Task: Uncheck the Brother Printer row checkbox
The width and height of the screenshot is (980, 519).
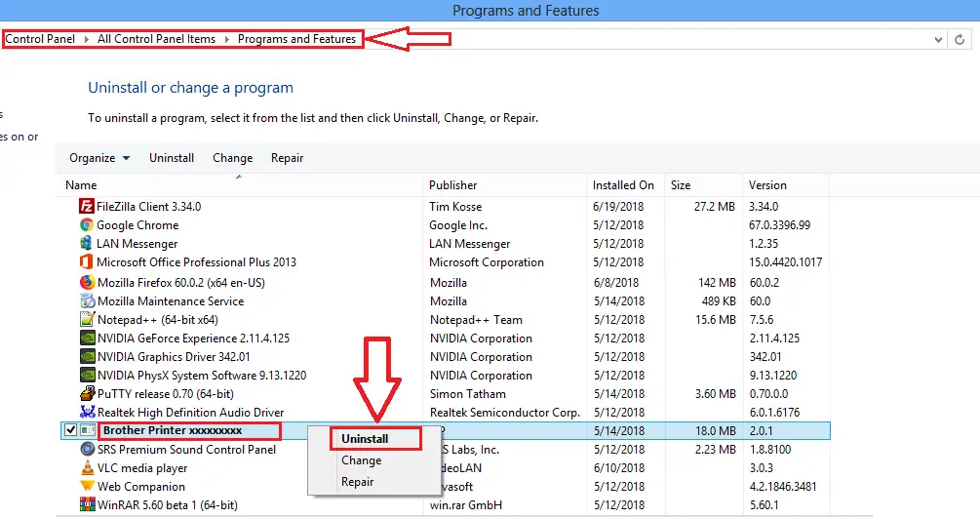Action: click(70, 430)
